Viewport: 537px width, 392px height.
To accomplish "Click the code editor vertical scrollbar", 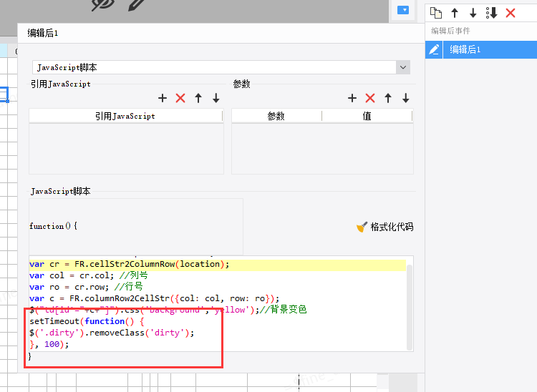I will point(410,307).
